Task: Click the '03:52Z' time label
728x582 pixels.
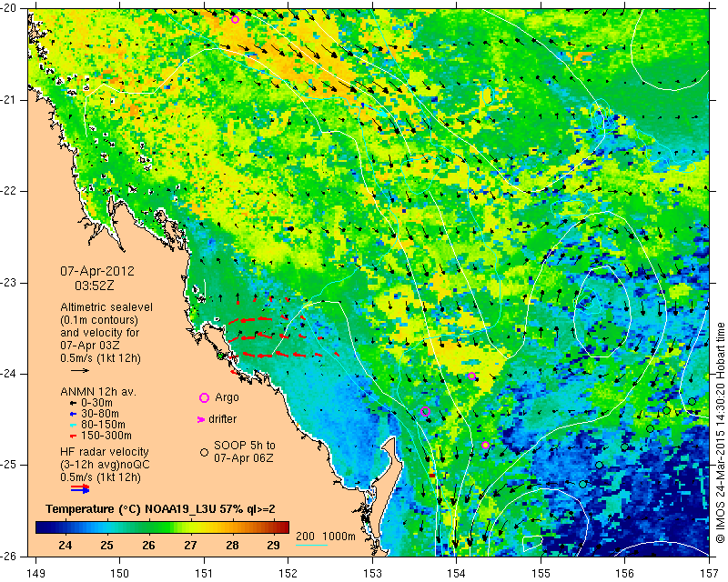Action: pos(95,286)
